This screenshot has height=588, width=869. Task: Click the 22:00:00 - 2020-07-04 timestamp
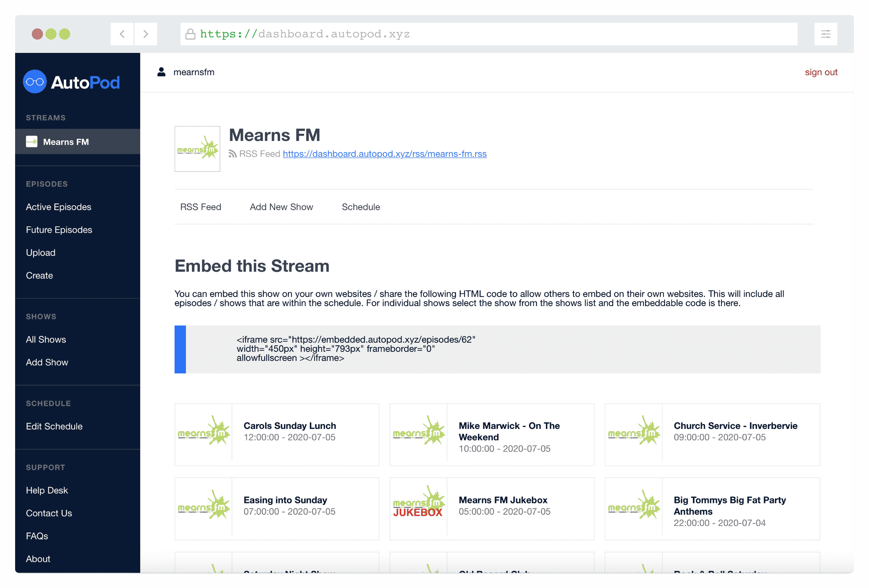(x=719, y=523)
